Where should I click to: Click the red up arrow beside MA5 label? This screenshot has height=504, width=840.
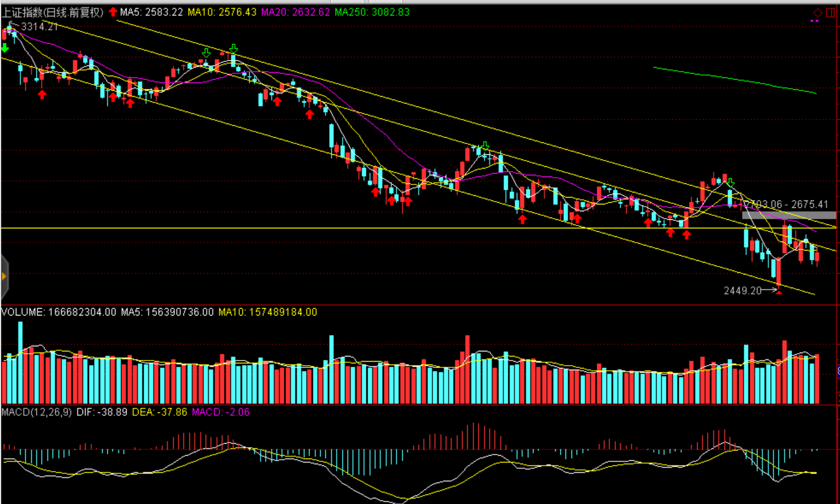coord(113,12)
